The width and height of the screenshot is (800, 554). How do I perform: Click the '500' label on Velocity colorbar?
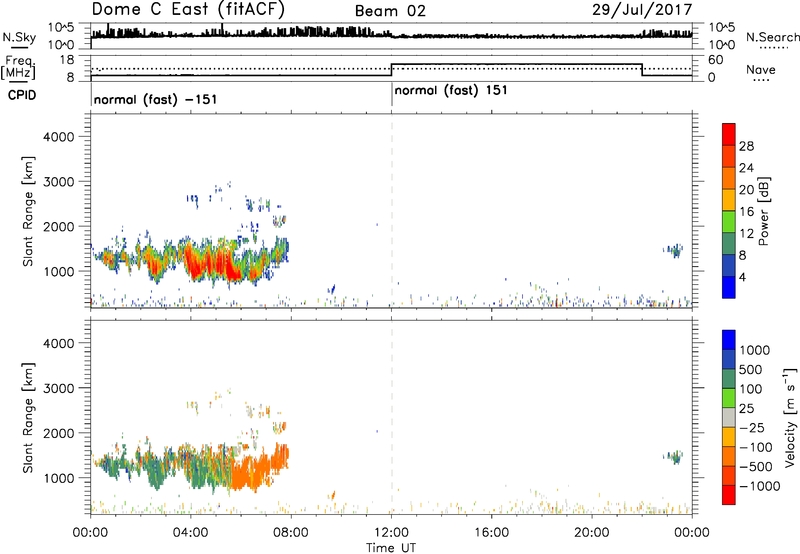click(x=752, y=370)
